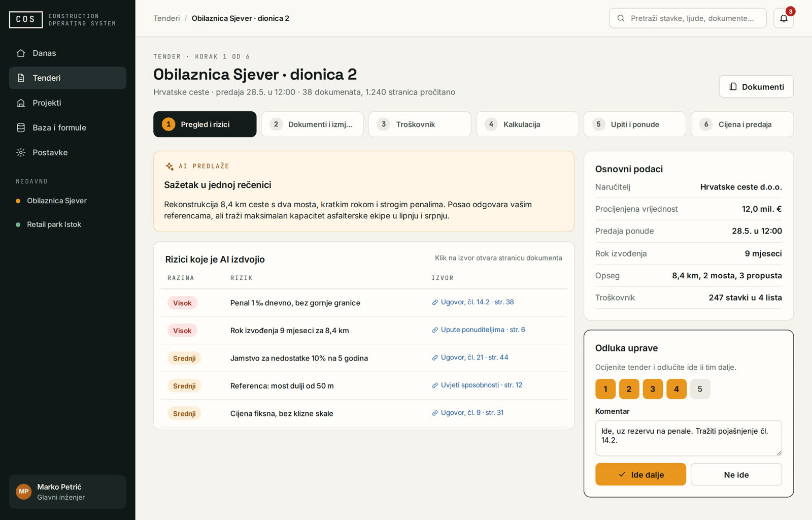The height and width of the screenshot is (520, 812).
Task: Select rating 3 in Odluka uprave
Action: point(653,389)
